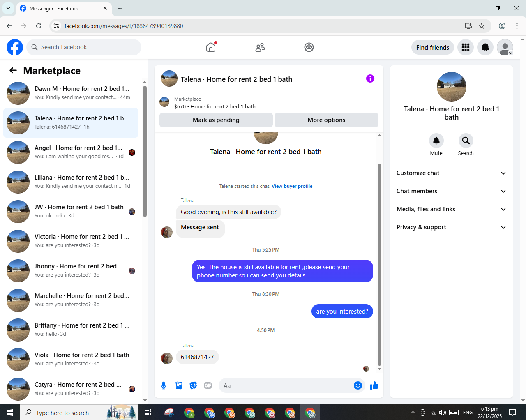Click the taskbar search box

(x=78, y=412)
